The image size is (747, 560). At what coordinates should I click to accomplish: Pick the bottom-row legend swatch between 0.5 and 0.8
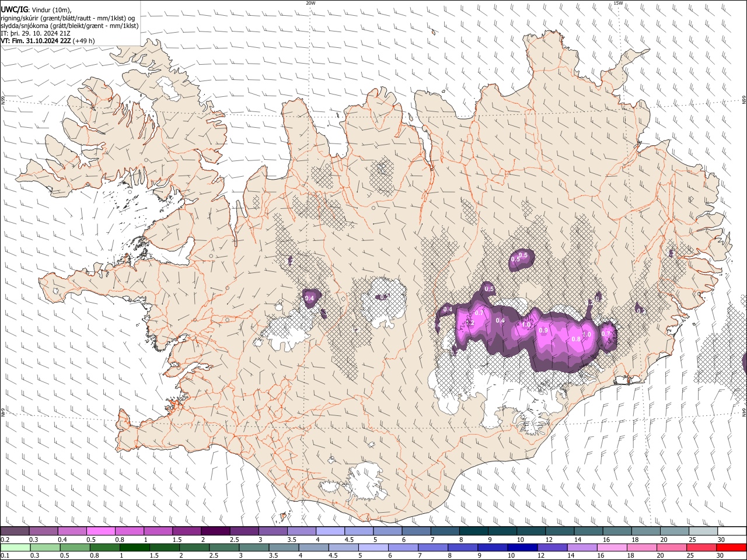click(x=75, y=547)
